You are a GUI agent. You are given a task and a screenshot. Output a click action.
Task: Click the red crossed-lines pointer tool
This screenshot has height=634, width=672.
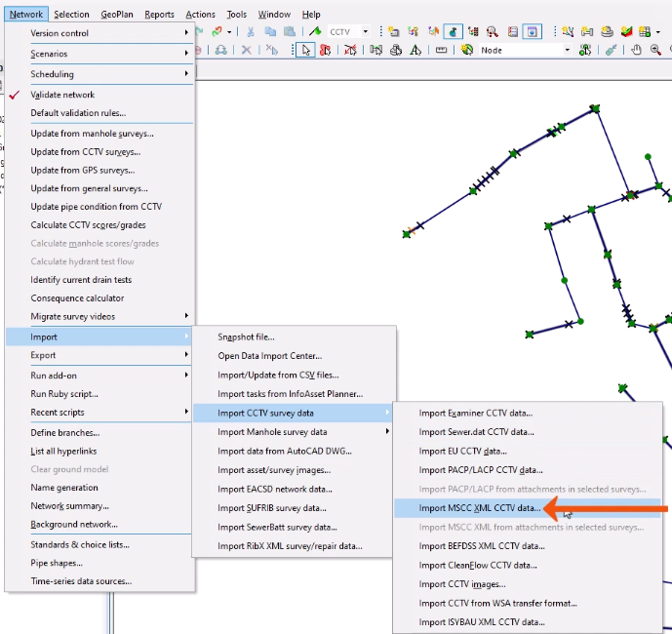(x=350, y=50)
